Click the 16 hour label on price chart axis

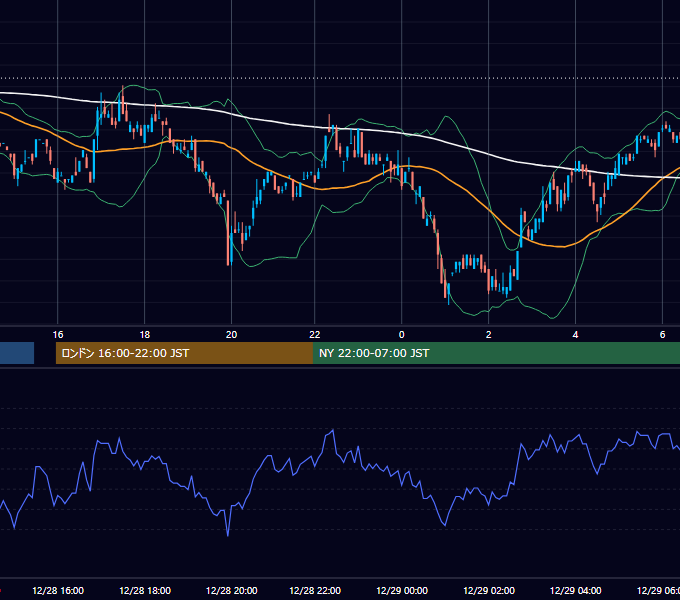58,335
